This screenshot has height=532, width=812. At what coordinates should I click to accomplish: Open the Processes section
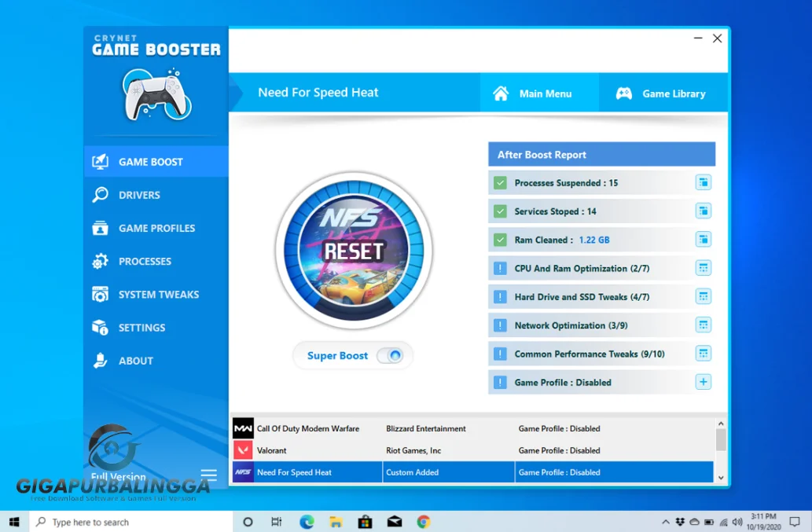tap(156, 261)
